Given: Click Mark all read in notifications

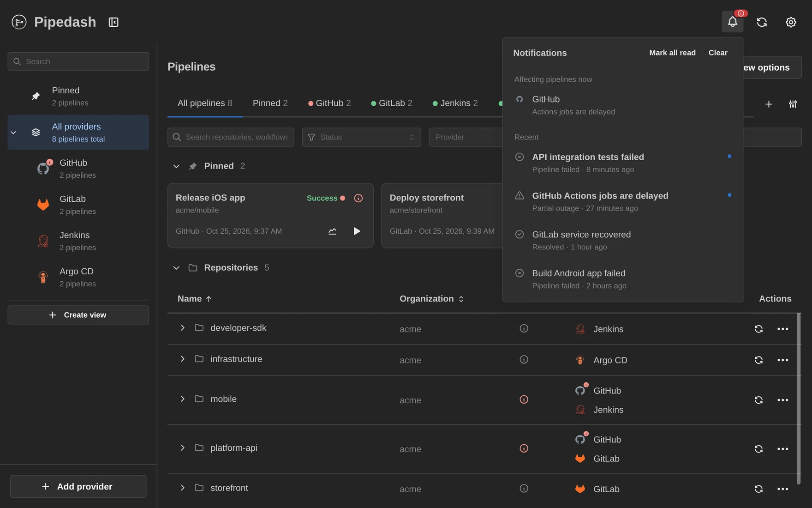Looking at the screenshot, I should pyautogui.click(x=672, y=53).
